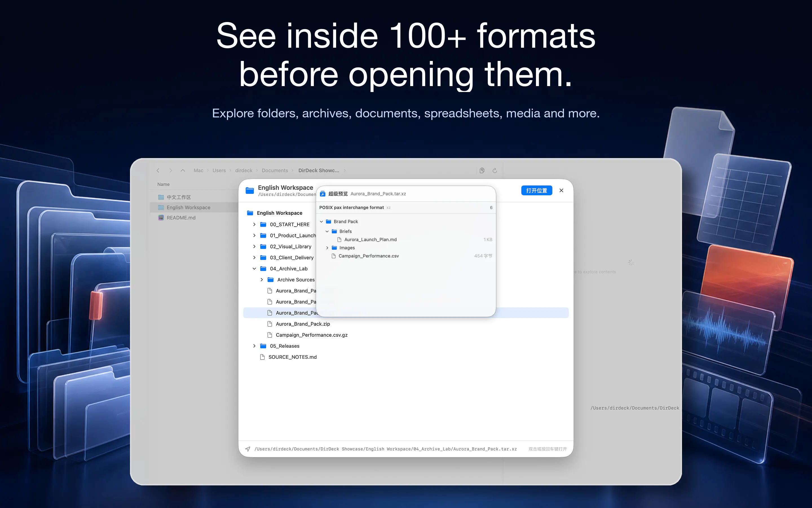Viewport: 812px width, 508px height.
Task: Select the 02_Visual_Library folder name
Action: click(x=291, y=247)
